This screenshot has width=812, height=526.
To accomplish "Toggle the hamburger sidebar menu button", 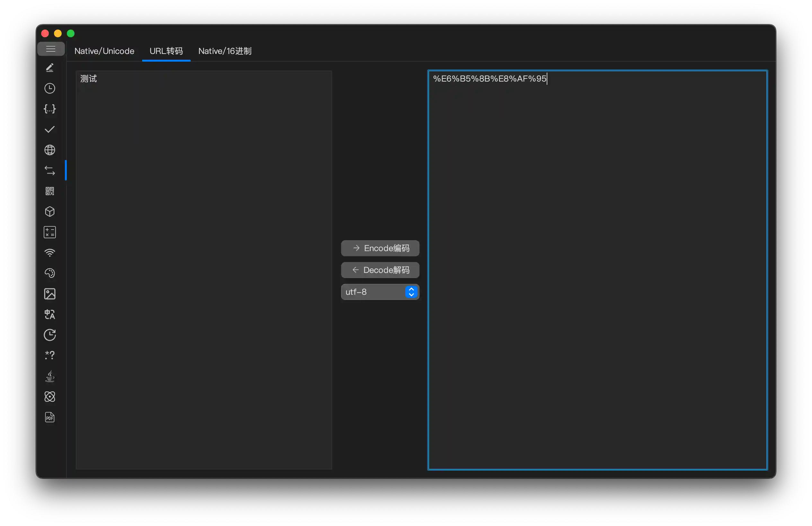I will [x=50, y=49].
